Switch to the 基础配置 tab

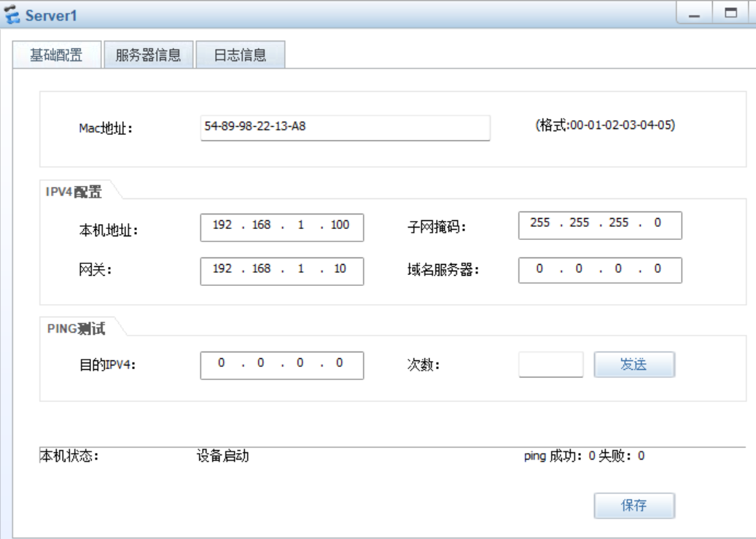(x=57, y=55)
